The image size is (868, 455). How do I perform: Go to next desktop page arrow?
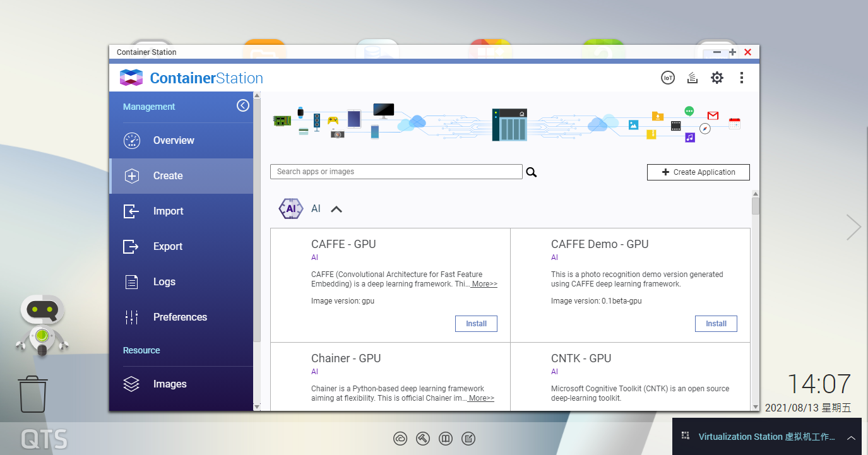tap(853, 227)
